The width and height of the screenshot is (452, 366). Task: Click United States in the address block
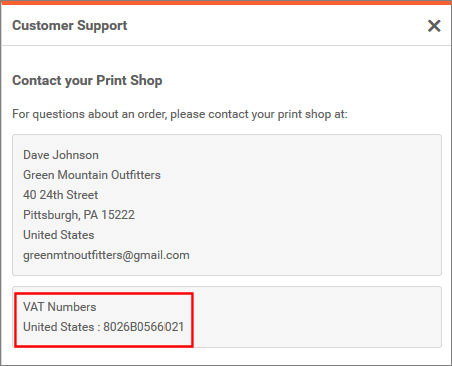(x=59, y=235)
